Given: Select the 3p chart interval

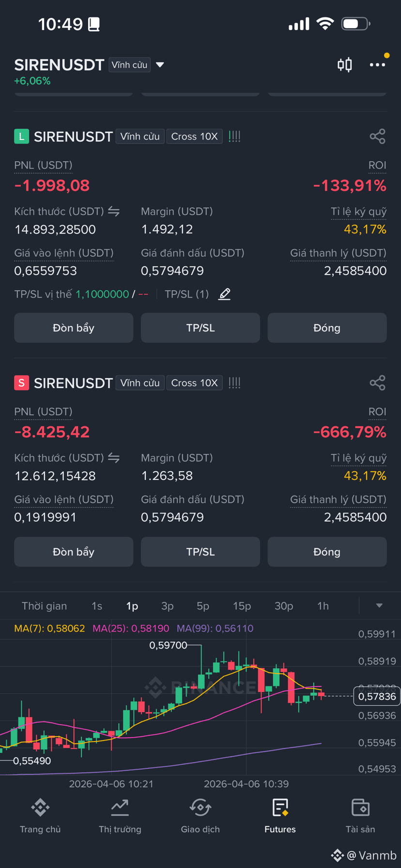Looking at the screenshot, I should pos(168,606).
